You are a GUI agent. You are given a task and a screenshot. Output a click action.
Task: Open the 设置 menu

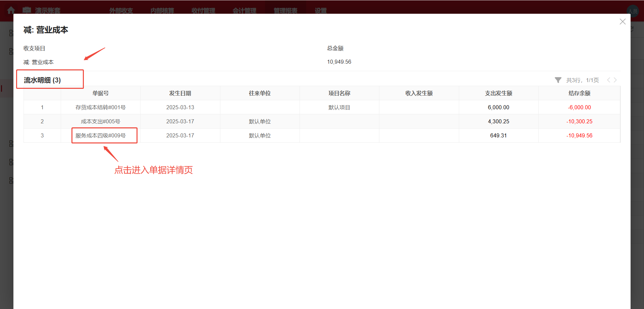point(320,10)
